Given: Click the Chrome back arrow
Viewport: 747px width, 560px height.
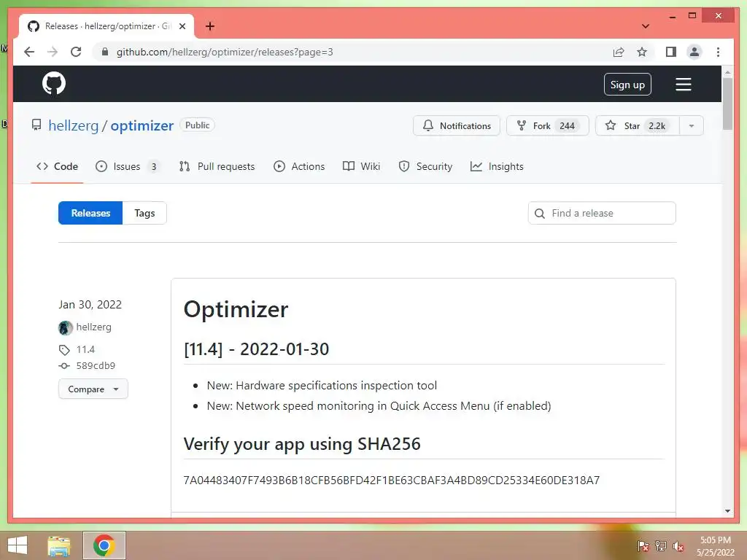Looking at the screenshot, I should (x=29, y=52).
